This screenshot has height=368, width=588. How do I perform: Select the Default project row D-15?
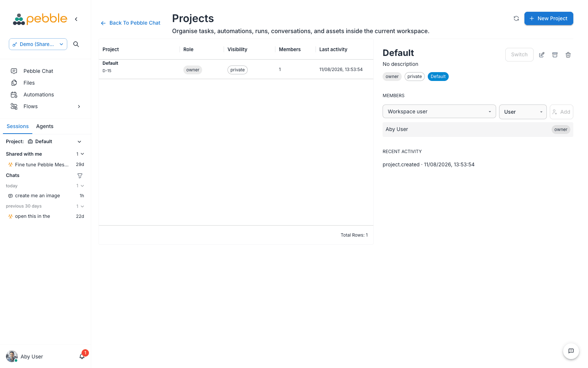236,69
